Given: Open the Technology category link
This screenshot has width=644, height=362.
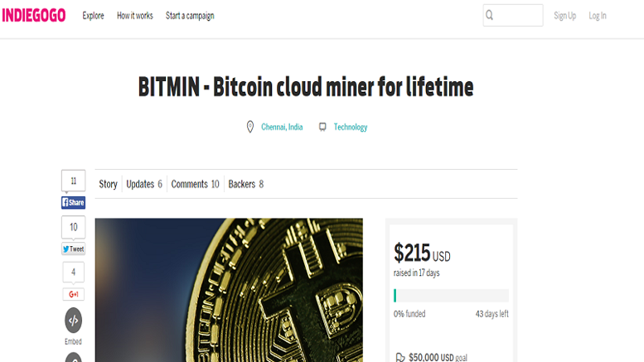Looking at the screenshot, I should click(x=351, y=127).
